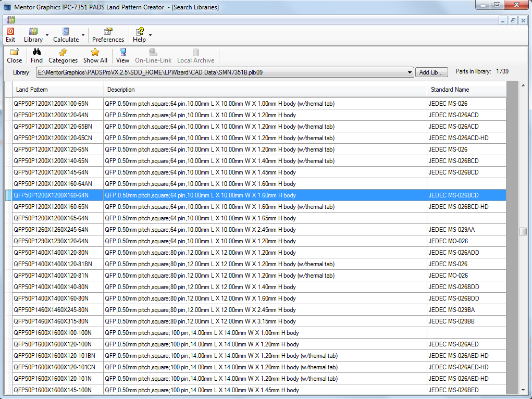
Task: Expand the Library menu dropdown arrow
Action: [47, 35]
